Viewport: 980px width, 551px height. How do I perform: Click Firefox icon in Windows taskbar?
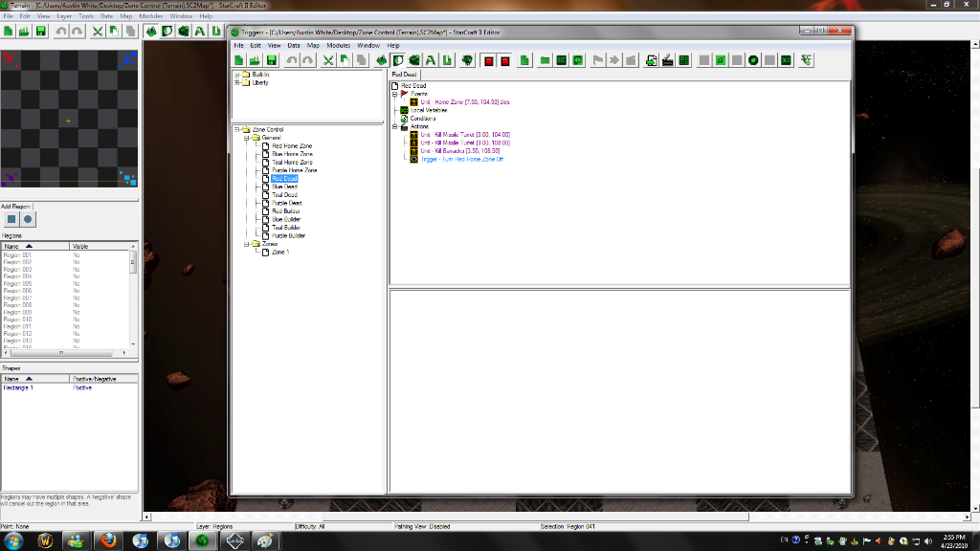click(x=109, y=540)
